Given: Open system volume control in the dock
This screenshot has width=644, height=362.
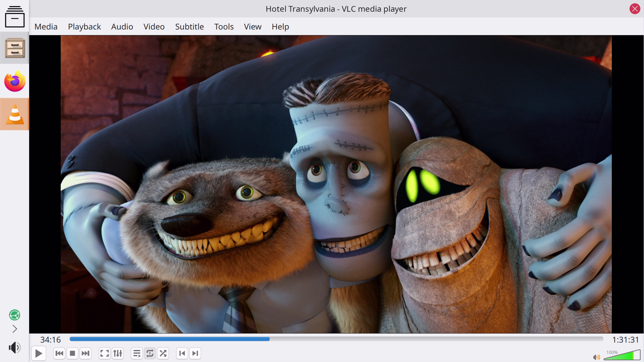Looking at the screenshot, I should click(14, 348).
